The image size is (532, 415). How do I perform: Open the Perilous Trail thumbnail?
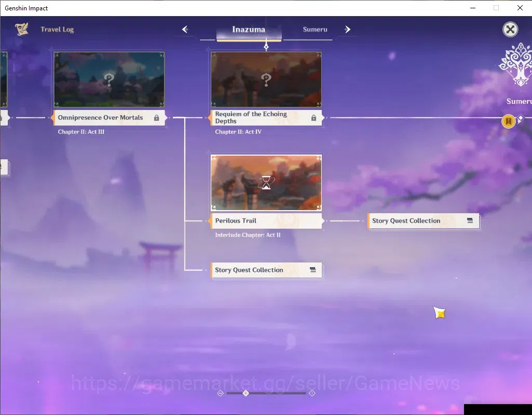[266, 183]
